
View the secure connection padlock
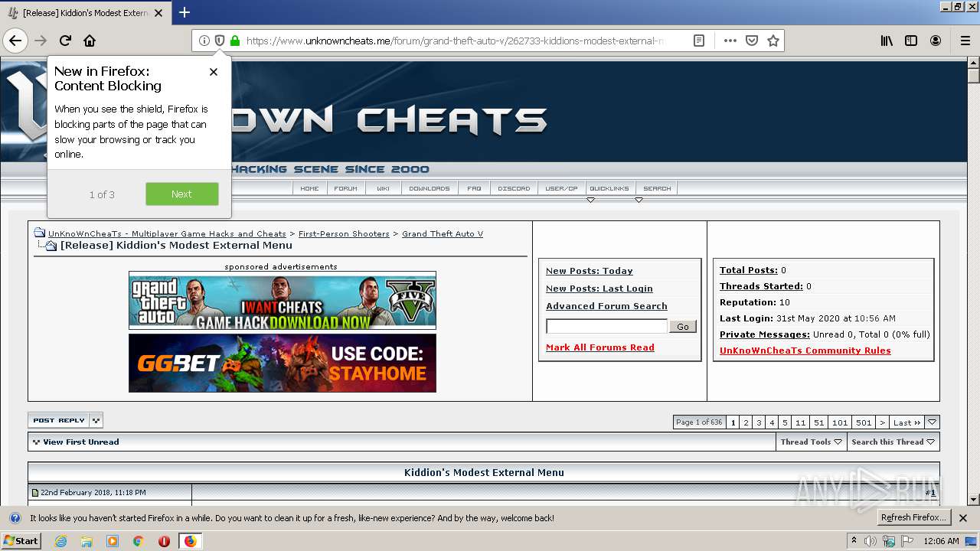click(234, 41)
